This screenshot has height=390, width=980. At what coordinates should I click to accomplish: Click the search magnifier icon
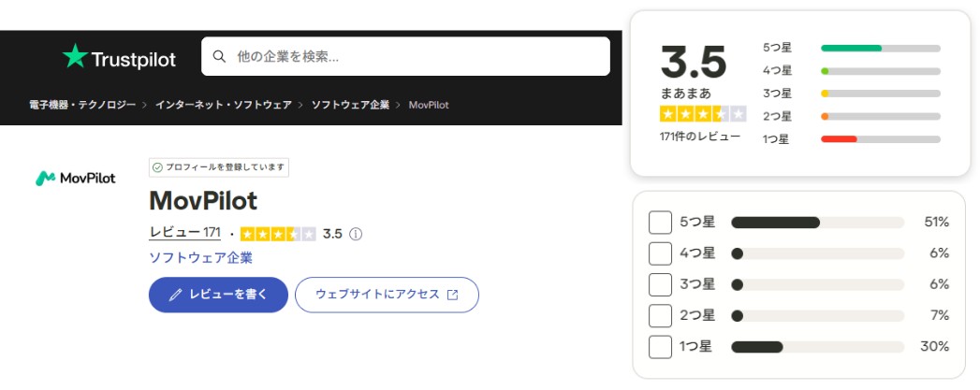(x=219, y=57)
